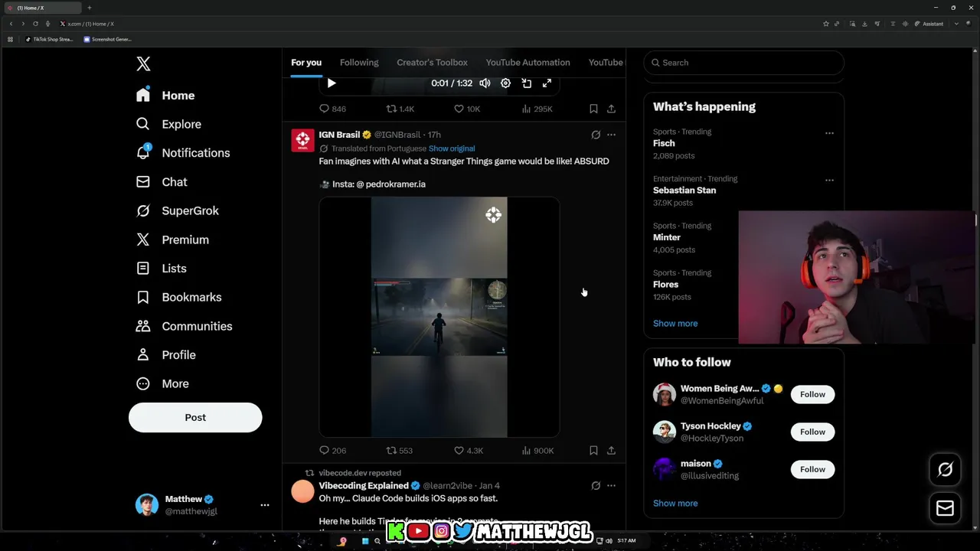Open Premium from sidebar
Image resolution: width=980 pixels, height=551 pixels.
pos(172,240)
